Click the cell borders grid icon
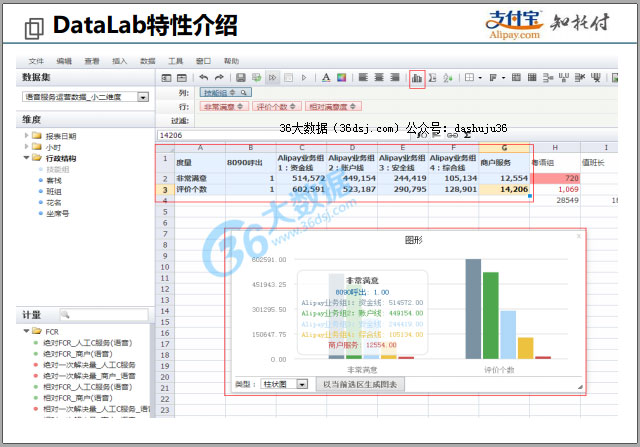Viewport: 640px width, 447px height. coord(469,77)
